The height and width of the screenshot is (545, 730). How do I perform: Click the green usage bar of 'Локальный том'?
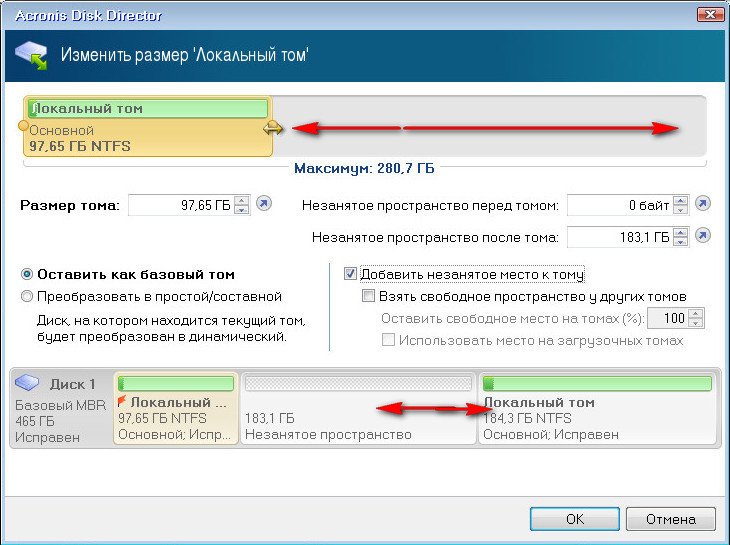(x=148, y=108)
